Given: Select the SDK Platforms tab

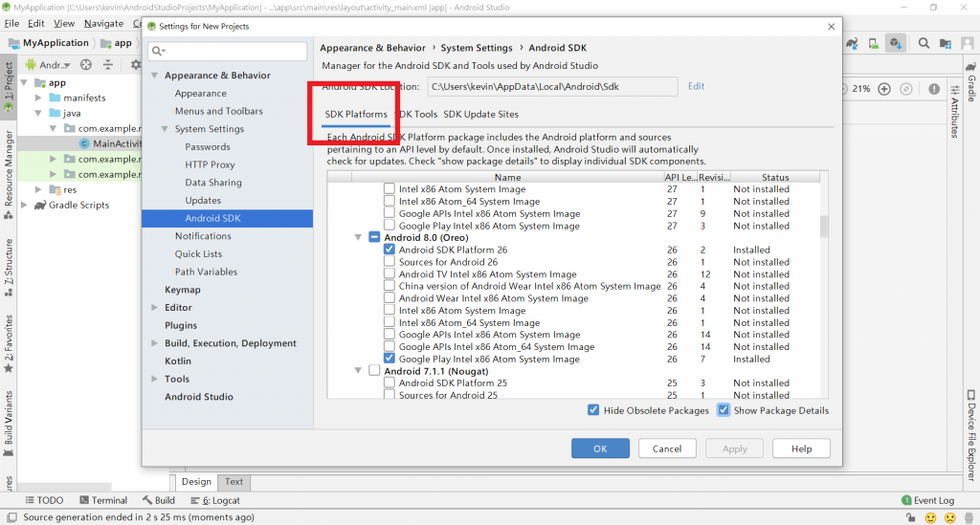Looking at the screenshot, I should click(x=356, y=114).
